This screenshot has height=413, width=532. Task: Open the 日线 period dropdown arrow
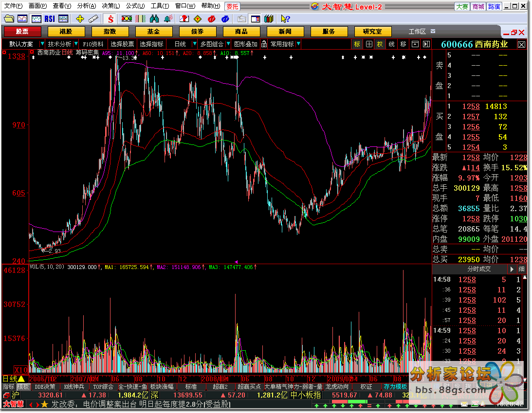[x=195, y=44]
